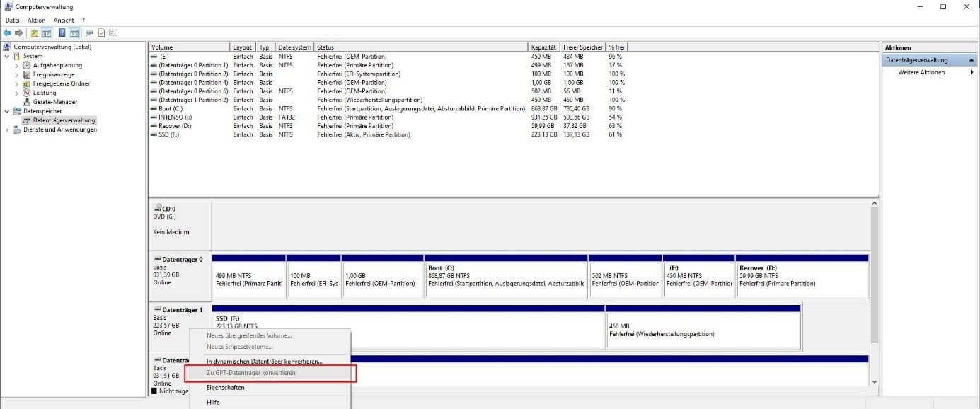This screenshot has width=980, height=409.
Task: Expand the Leistung tree node
Action: click(x=17, y=93)
